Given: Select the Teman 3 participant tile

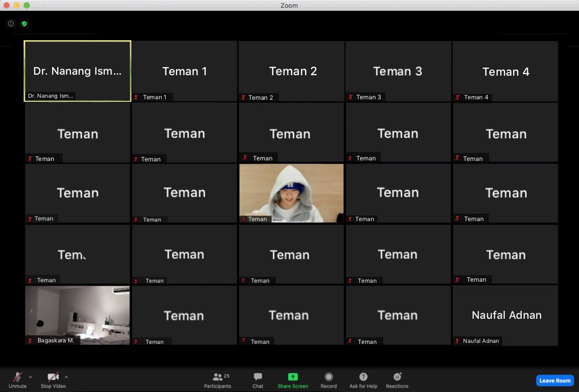Looking at the screenshot, I should click(x=398, y=71).
